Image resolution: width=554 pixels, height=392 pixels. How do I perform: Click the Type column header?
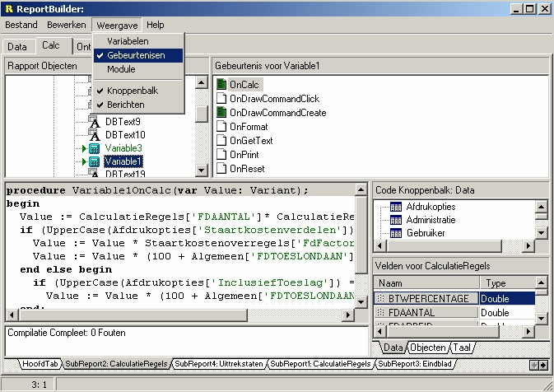[x=507, y=283]
